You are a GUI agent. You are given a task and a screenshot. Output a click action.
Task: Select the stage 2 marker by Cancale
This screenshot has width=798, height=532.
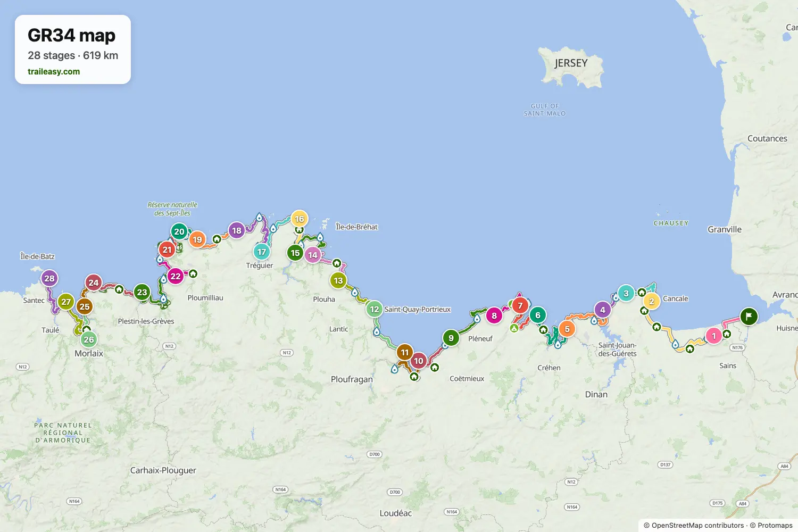coord(652,301)
